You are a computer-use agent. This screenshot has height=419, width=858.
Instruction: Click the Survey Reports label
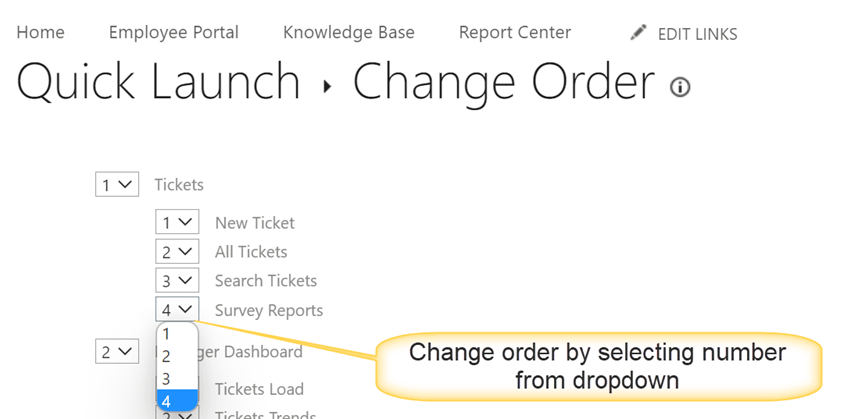tap(269, 310)
